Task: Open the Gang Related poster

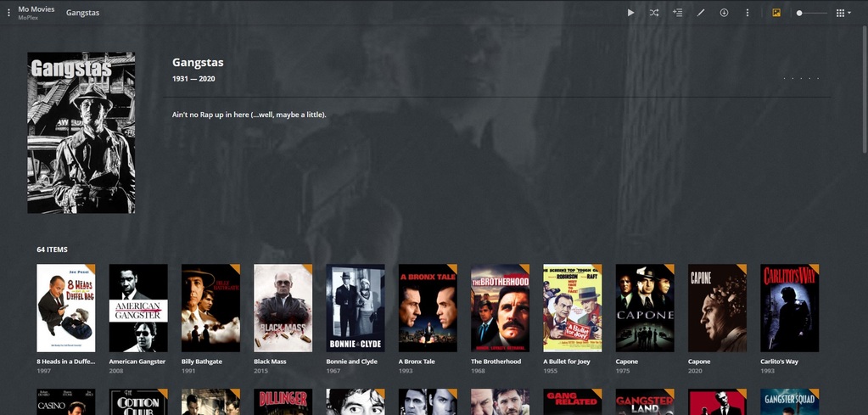Action: (573, 401)
